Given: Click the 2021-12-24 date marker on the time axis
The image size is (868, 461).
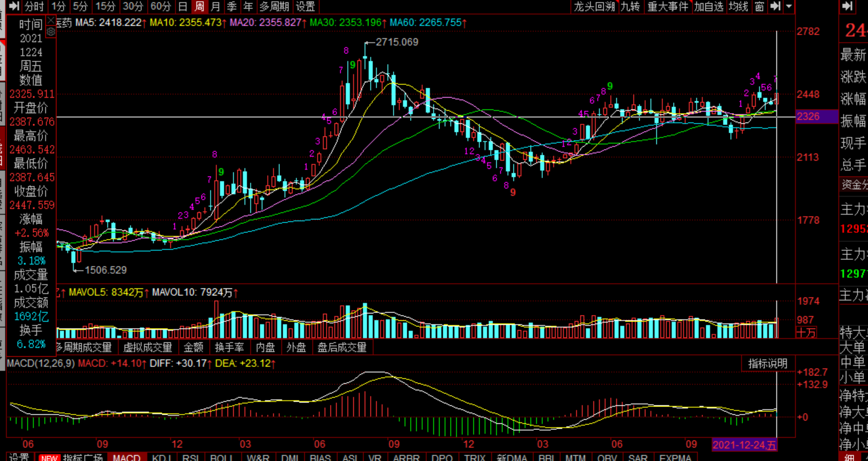Looking at the screenshot, I should 744,445.
